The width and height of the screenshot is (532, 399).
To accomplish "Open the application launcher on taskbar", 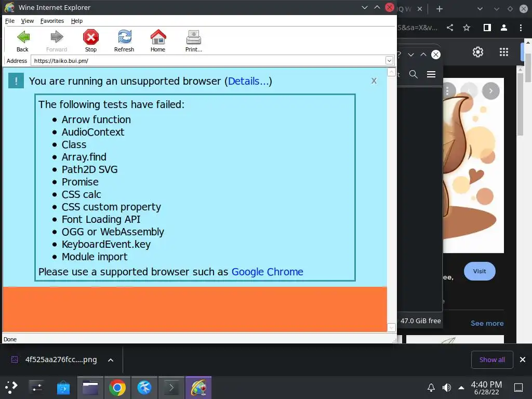I will click(x=11, y=388).
